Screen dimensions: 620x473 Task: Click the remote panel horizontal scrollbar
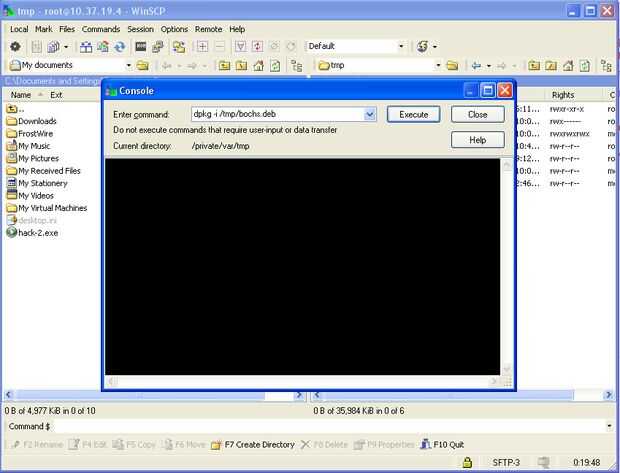(x=463, y=395)
